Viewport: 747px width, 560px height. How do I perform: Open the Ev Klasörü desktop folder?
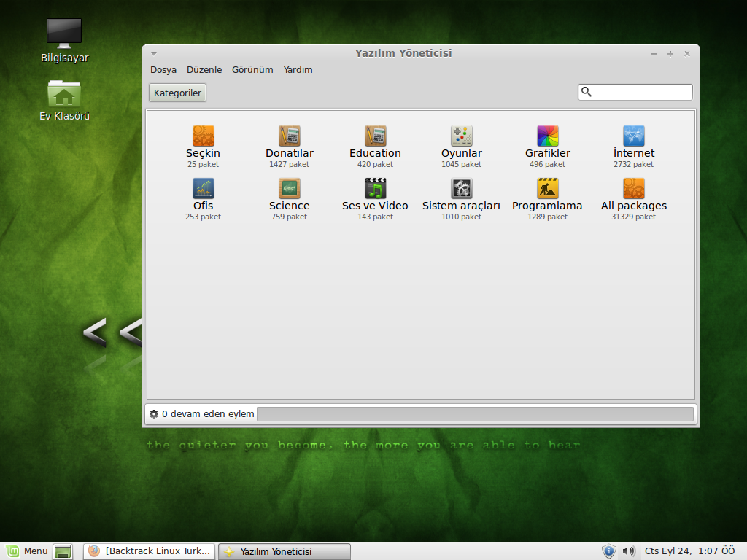[64, 95]
